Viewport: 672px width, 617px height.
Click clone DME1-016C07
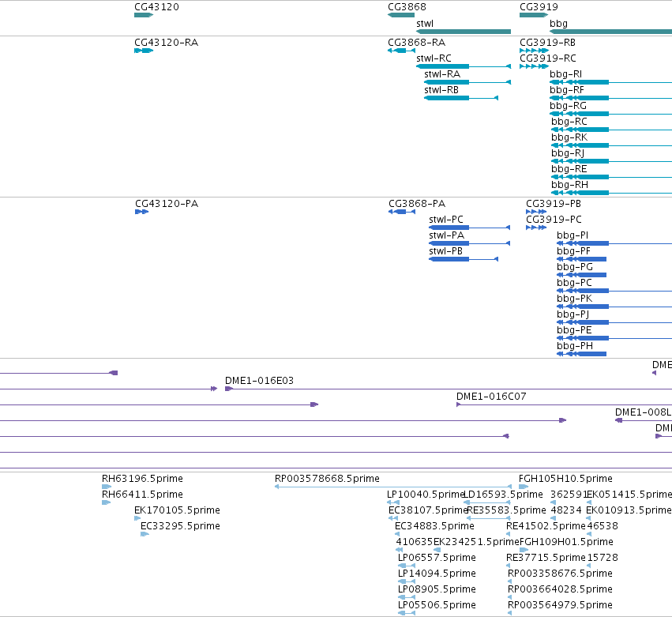pos(564,404)
